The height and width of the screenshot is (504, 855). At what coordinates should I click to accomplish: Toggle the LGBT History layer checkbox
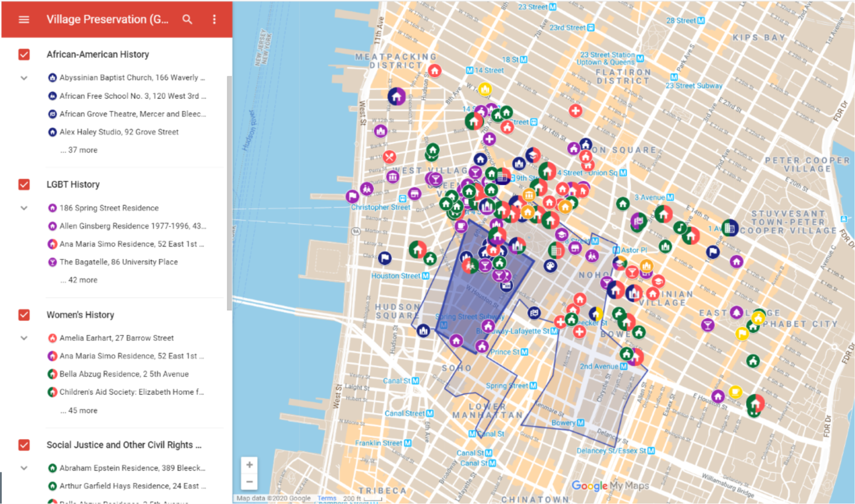24,185
